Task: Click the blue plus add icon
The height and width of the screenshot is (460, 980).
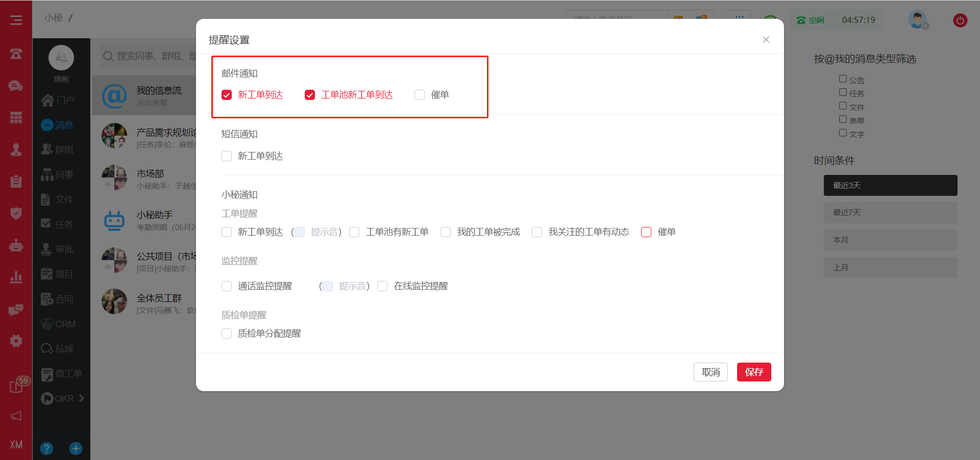Action: pyautogui.click(x=76, y=448)
